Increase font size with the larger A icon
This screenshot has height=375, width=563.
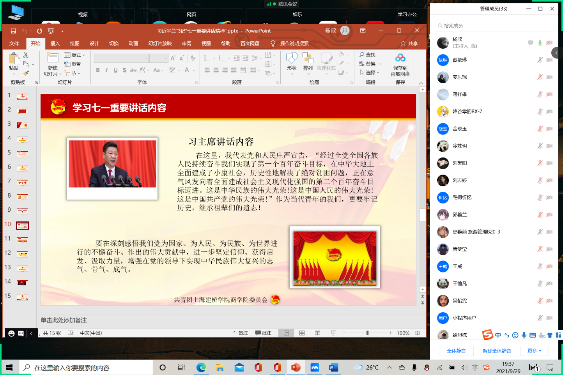click(173, 58)
